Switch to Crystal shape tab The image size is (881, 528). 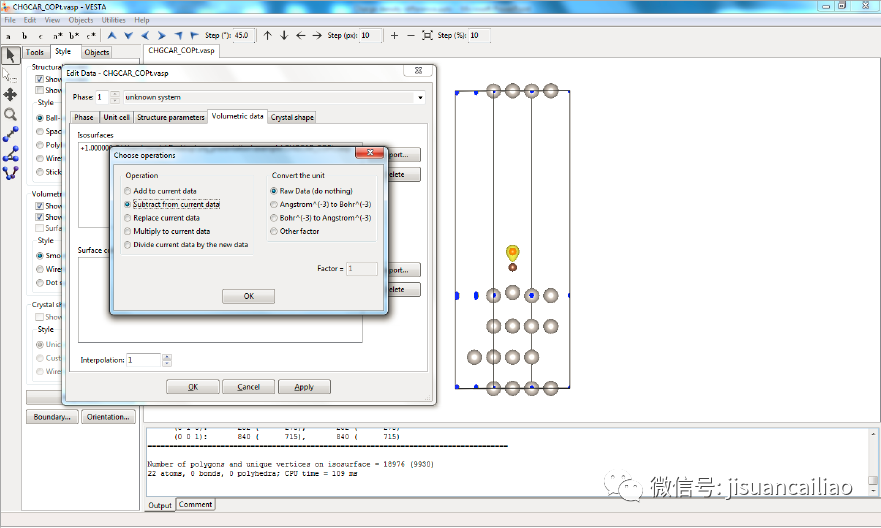292,117
